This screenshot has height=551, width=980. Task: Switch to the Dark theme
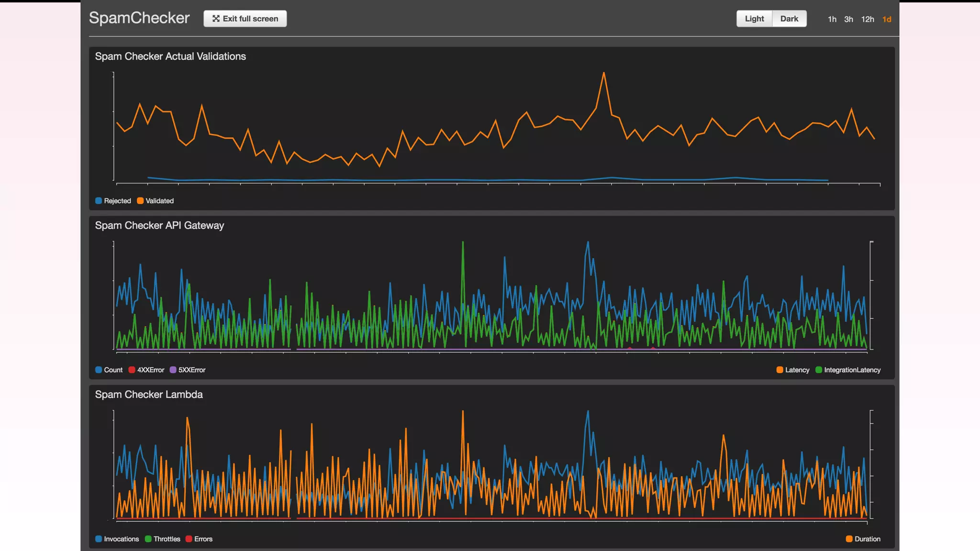pos(789,19)
